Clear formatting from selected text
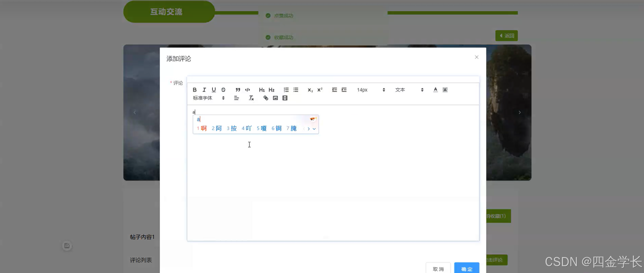The width and height of the screenshot is (644, 273). click(x=251, y=98)
